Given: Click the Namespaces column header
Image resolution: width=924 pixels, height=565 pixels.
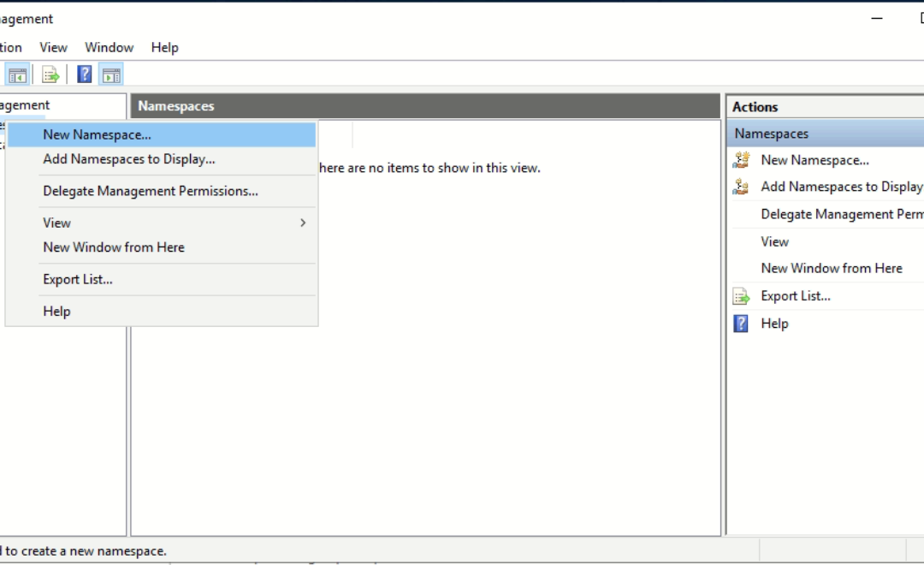Looking at the screenshot, I should (x=175, y=105).
